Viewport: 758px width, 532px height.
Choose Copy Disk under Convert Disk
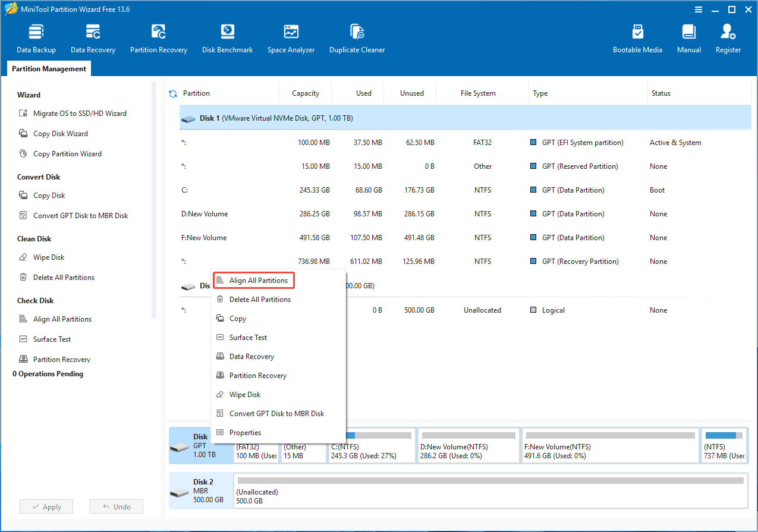pos(42,196)
